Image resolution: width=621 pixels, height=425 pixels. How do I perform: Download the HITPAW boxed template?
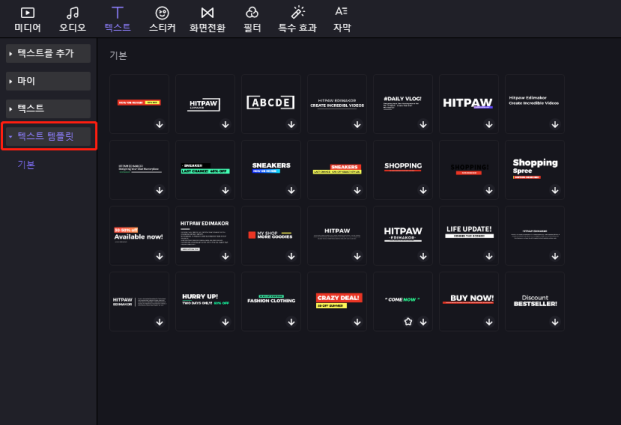click(225, 124)
